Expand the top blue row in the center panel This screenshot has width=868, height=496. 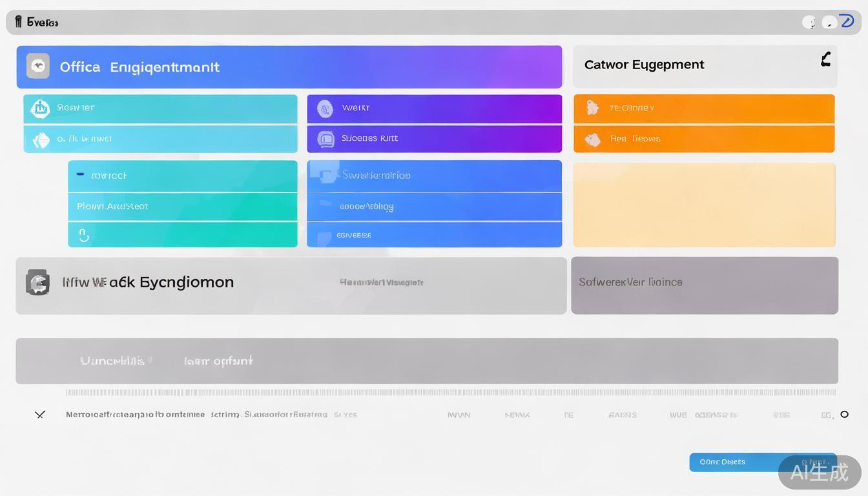434,175
